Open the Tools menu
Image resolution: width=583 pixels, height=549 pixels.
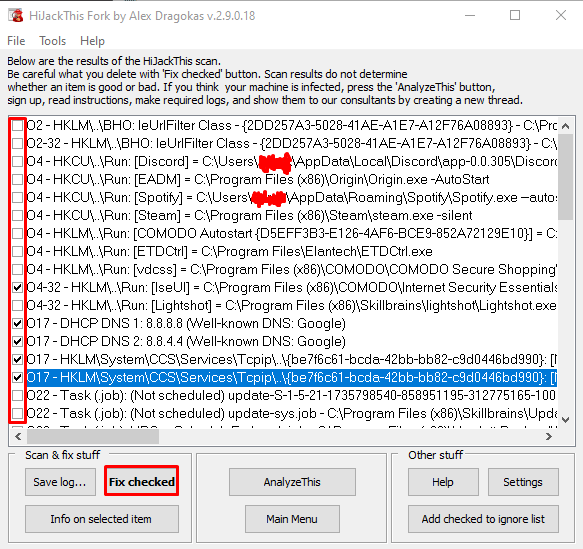[x=53, y=41]
